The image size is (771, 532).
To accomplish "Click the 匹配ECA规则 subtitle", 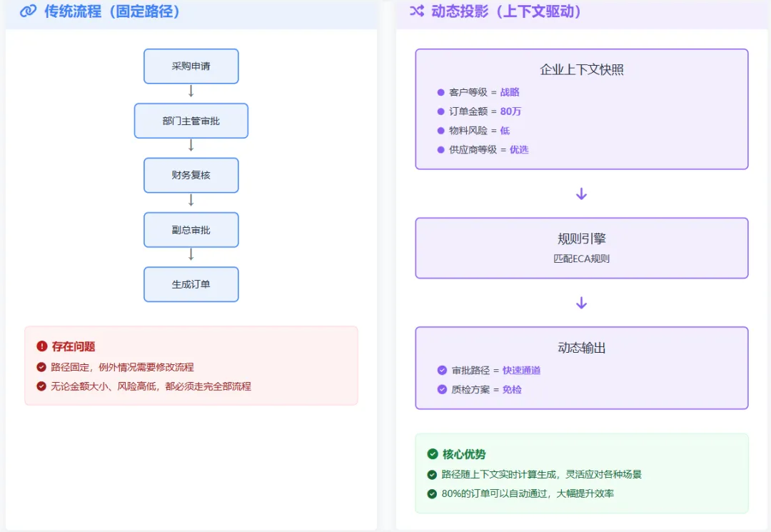I will pyautogui.click(x=582, y=259).
